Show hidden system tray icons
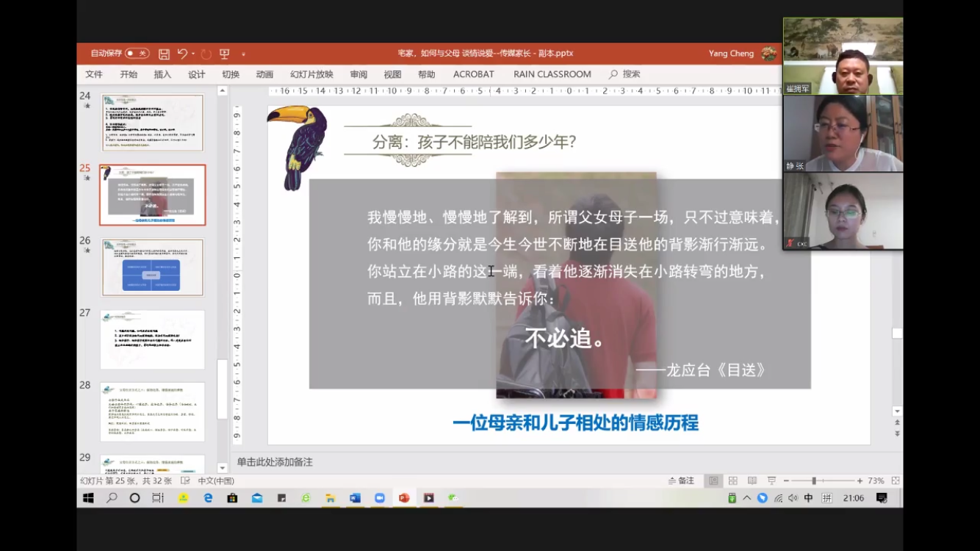 coord(747,498)
